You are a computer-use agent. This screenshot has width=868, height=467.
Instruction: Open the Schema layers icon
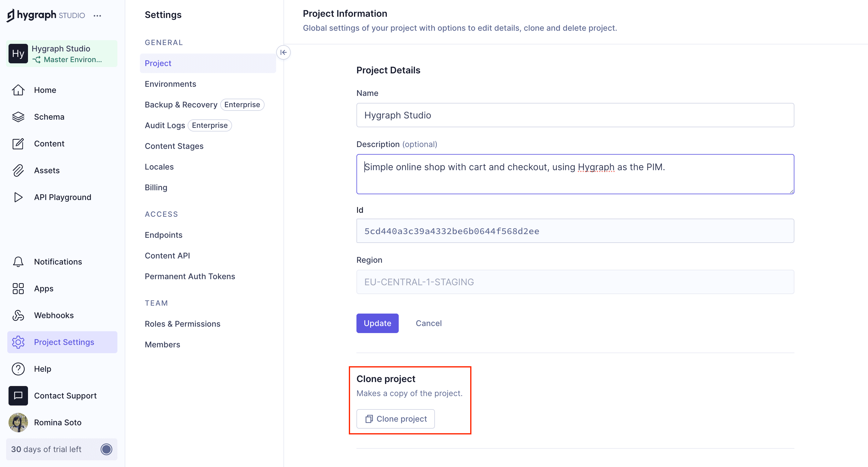pyautogui.click(x=18, y=117)
